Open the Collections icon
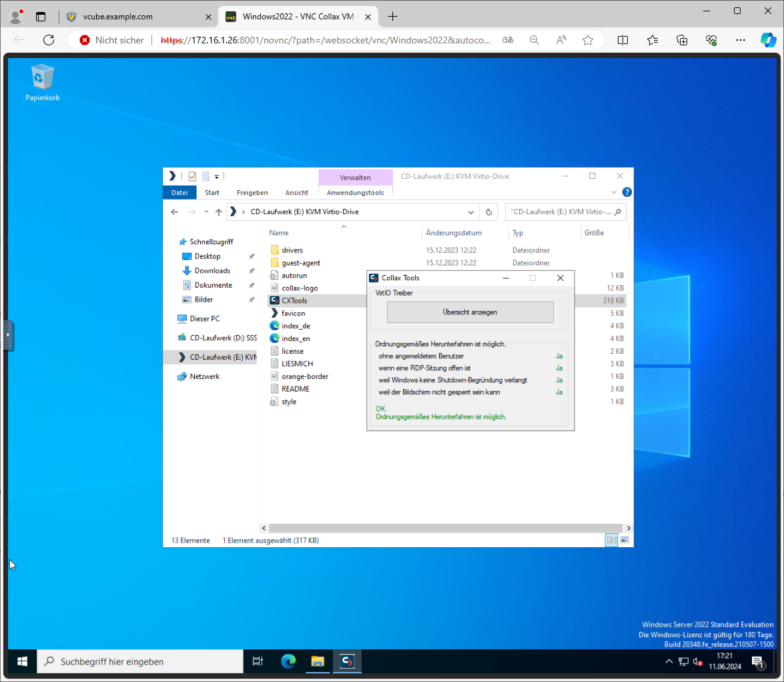This screenshot has height=682, width=784. [681, 40]
